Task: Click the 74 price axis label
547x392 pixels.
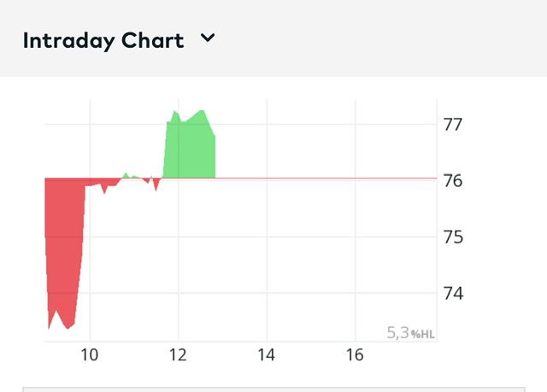Action: coord(453,293)
